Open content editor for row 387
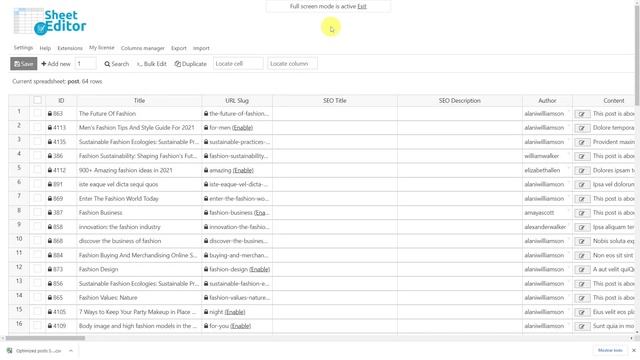Viewport: 640px width, 360px height. point(582,213)
